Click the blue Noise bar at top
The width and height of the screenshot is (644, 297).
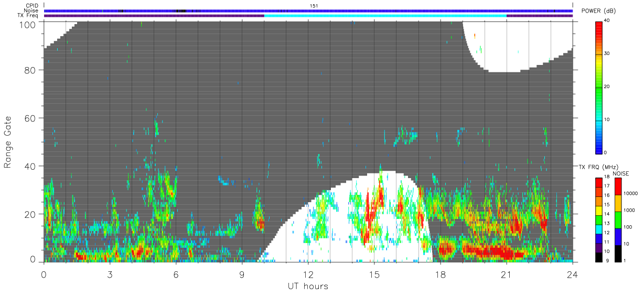click(308, 10)
